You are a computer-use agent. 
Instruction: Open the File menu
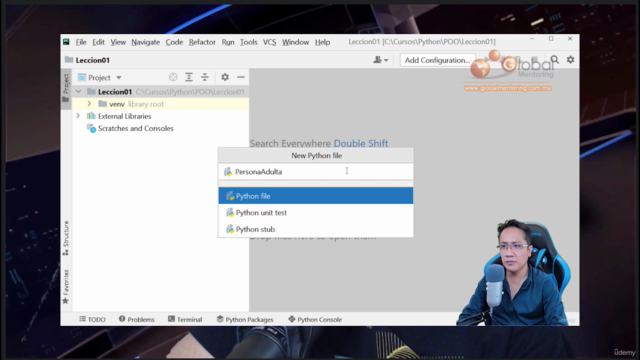coord(81,42)
